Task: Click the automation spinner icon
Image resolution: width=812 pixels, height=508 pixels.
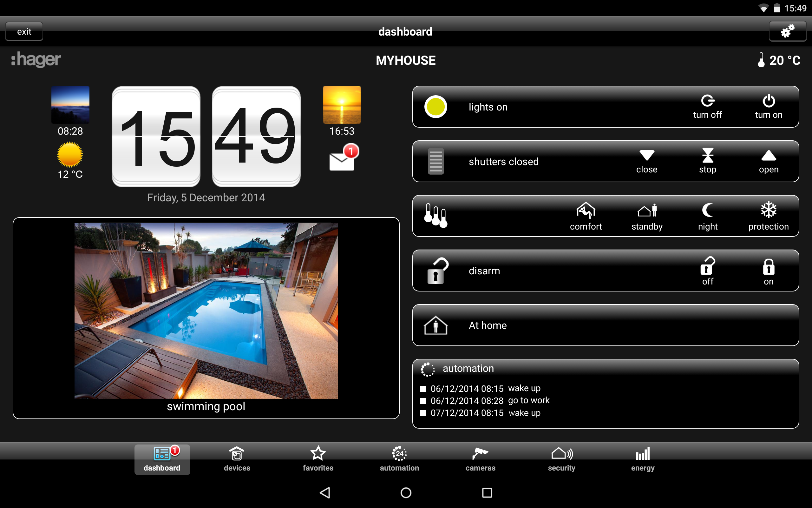Action: point(428,369)
